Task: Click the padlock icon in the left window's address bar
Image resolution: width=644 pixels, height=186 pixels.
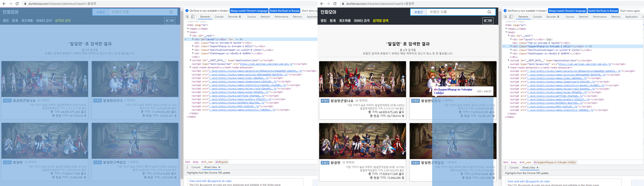Action: 25,4
